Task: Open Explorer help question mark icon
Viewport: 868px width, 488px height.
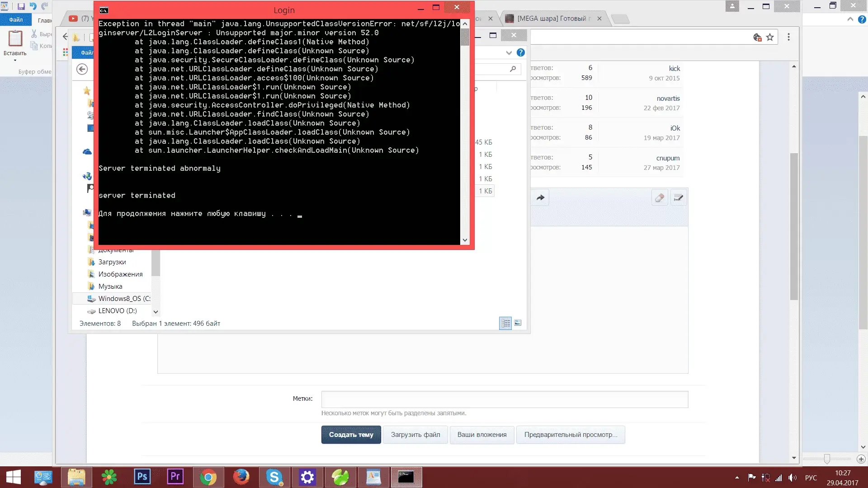Action: (x=521, y=52)
